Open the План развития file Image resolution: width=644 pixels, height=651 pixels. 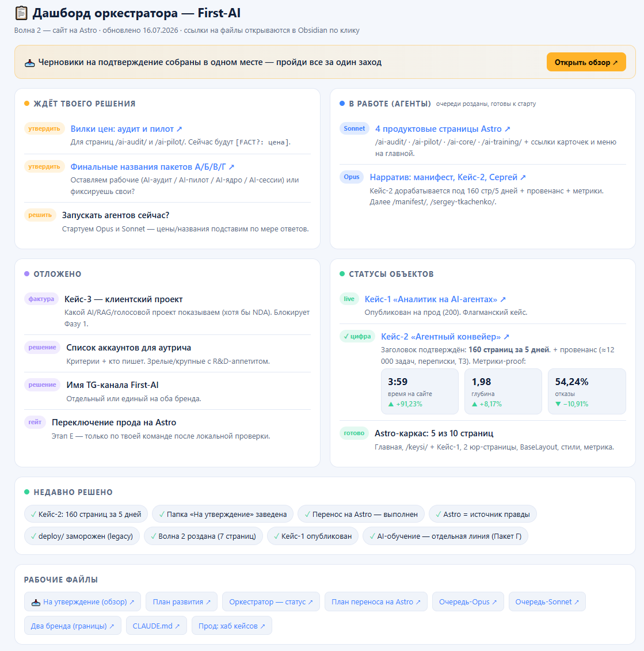(x=181, y=602)
